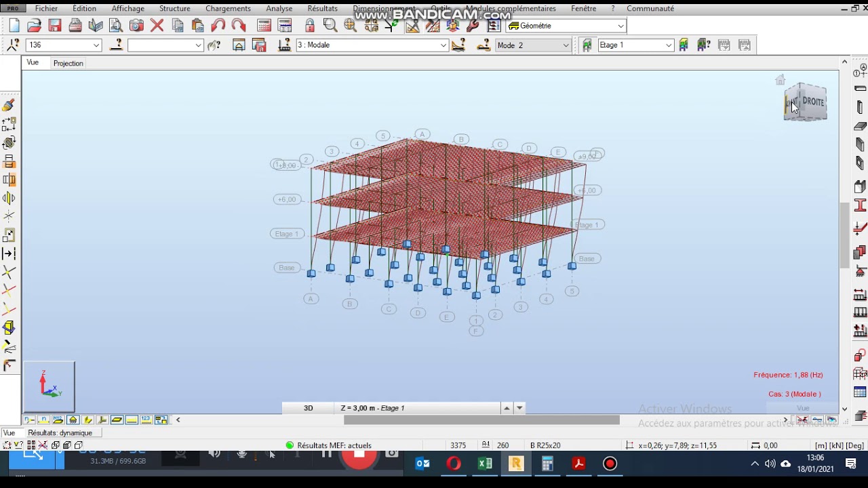This screenshot has height=488, width=868.
Task: Open the Édition menu
Action: [x=84, y=9]
